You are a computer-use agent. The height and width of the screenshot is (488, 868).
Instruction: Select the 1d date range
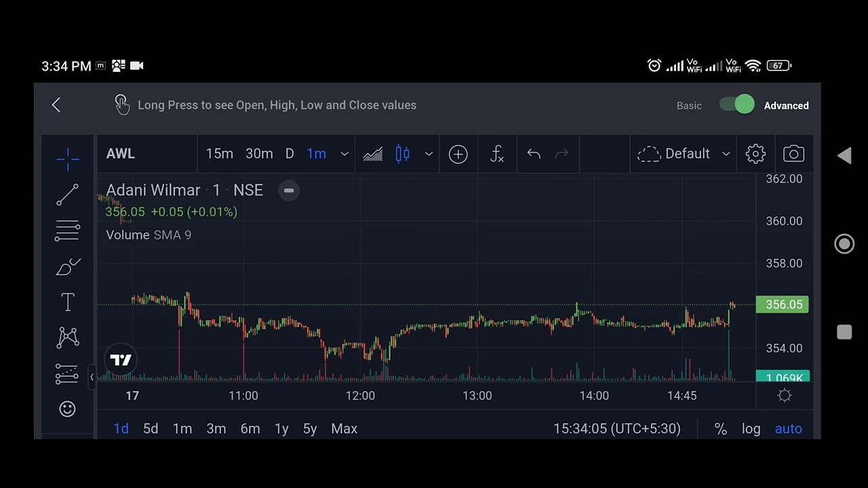tap(121, 428)
